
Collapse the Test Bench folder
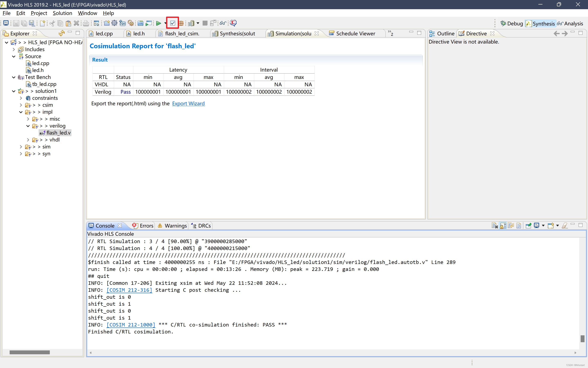pyautogui.click(x=14, y=77)
